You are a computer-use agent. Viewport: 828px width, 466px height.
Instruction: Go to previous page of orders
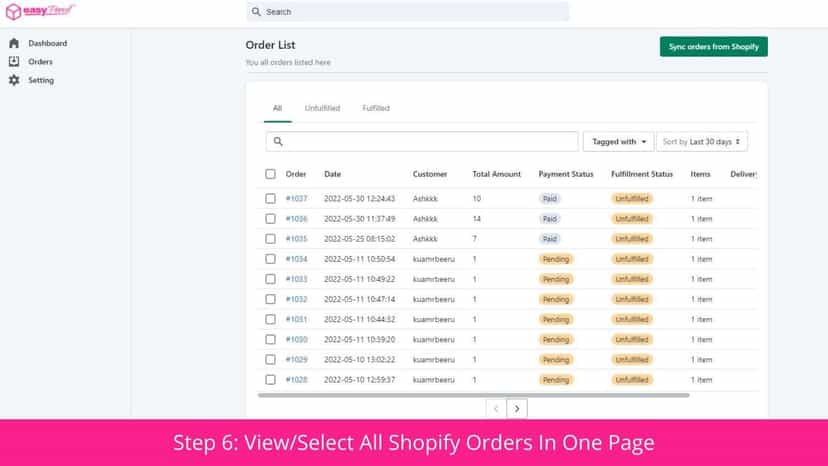tap(496, 408)
